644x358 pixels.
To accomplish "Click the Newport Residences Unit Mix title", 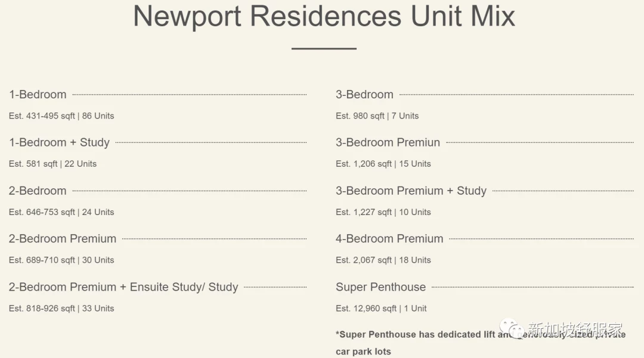I will [324, 17].
